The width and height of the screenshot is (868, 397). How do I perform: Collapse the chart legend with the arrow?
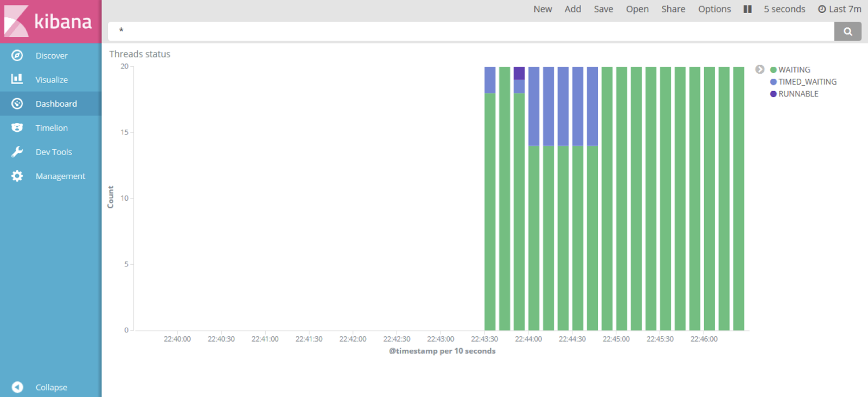759,69
